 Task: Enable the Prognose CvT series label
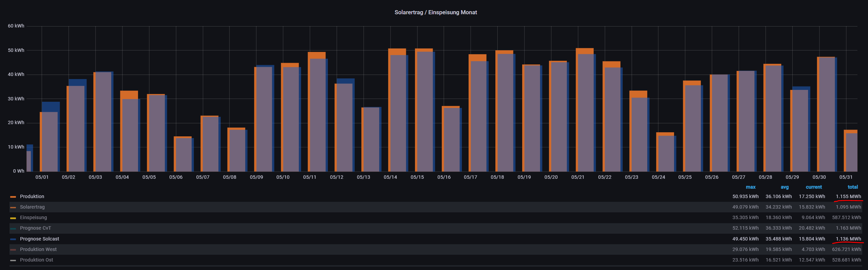pyautogui.click(x=35, y=228)
